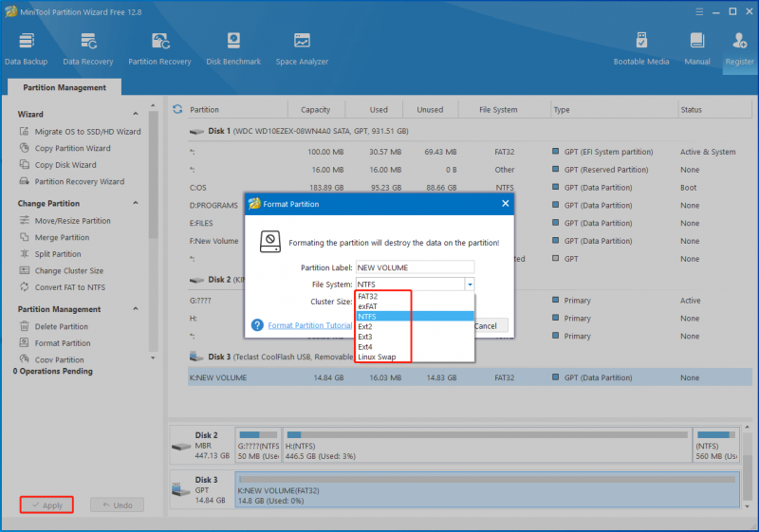Image resolution: width=759 pixels, height=532 pixels.
Task: Collapse the Wizard section
Action: (x=136, y=114)
